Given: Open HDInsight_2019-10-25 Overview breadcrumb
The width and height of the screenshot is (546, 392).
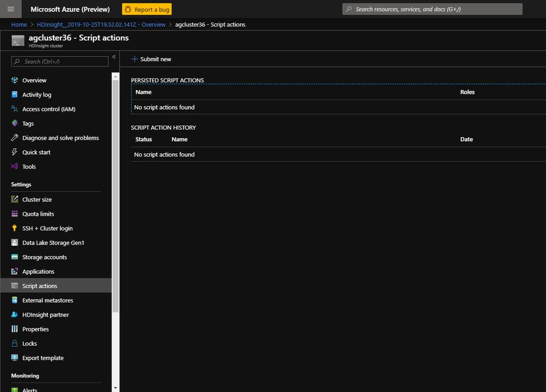Looking at the screenshot, I should pyautogui.click(x=101, y=25).
